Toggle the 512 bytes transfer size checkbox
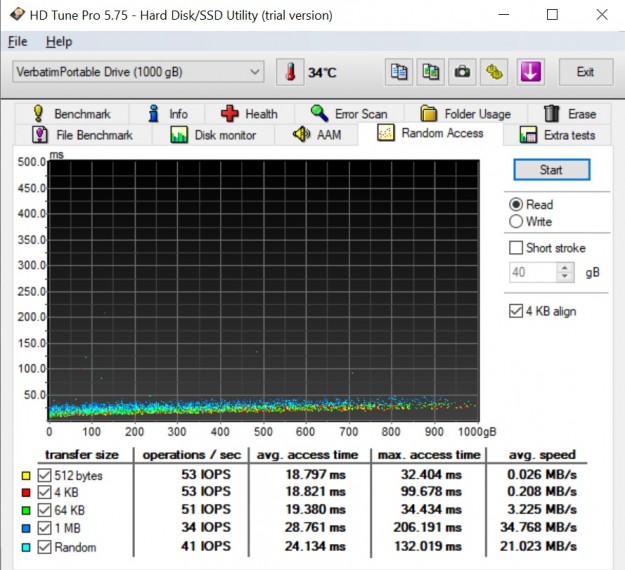Screen dimensions: 625x570 43,475
